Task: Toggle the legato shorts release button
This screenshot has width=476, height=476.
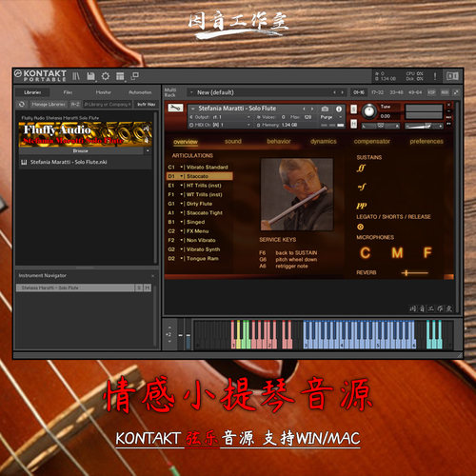Action: tap(360, 227)
